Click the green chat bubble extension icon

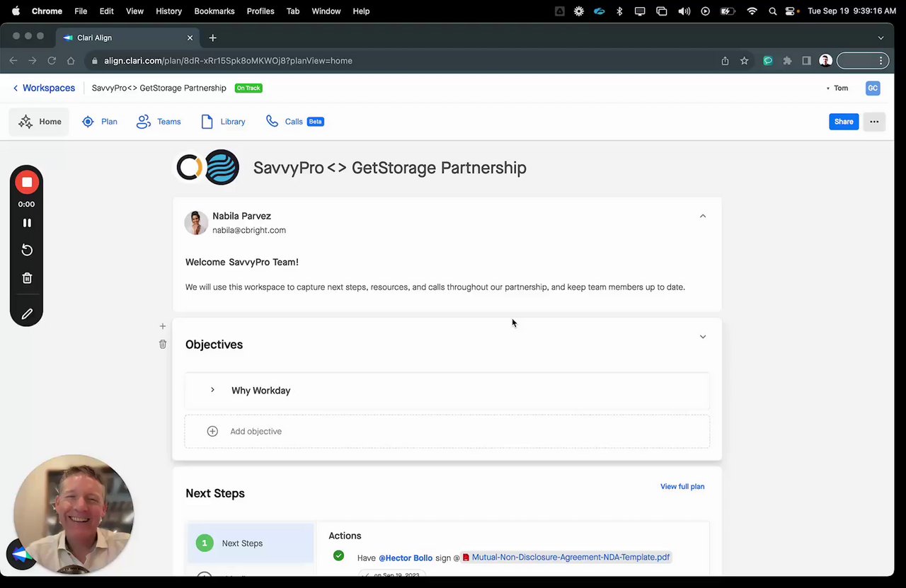768,61
